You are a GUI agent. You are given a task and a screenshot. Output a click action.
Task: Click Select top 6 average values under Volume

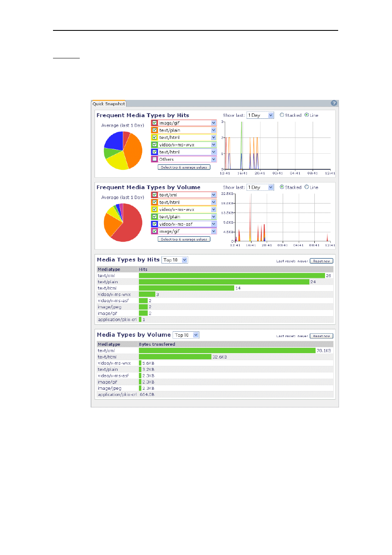184,239
